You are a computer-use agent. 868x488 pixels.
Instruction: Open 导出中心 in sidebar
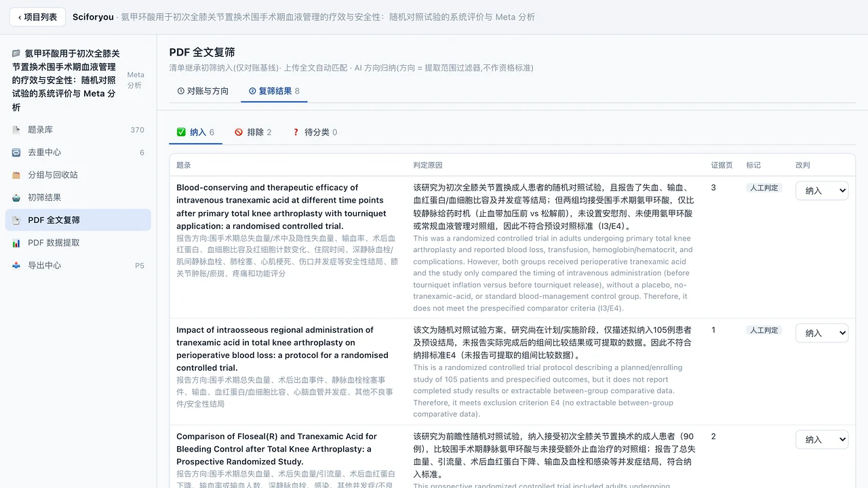coord(78,265)
